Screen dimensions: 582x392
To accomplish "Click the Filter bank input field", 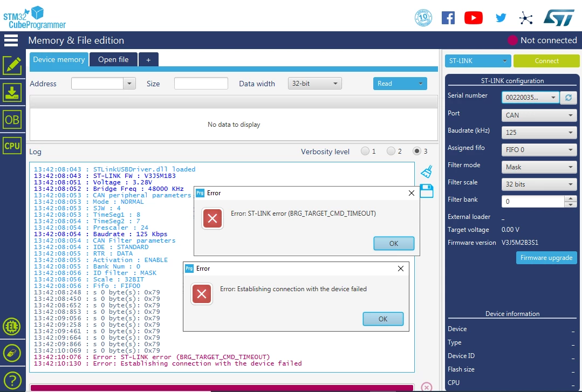I will [533, 201].
